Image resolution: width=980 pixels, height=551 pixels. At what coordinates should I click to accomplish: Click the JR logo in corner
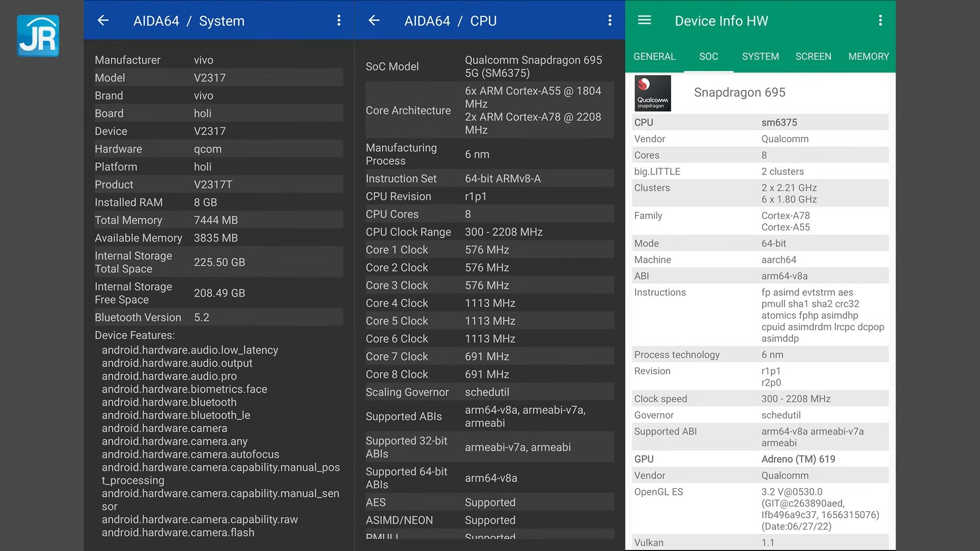pyautogui.click(x=38, y=36)
